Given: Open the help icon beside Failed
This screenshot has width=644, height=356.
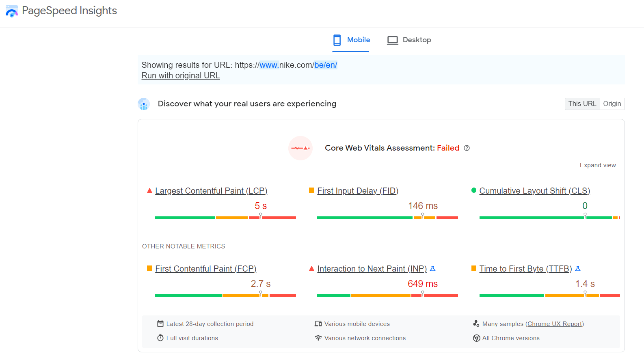Looking at the screenshot, I should [x=467, y=148].
